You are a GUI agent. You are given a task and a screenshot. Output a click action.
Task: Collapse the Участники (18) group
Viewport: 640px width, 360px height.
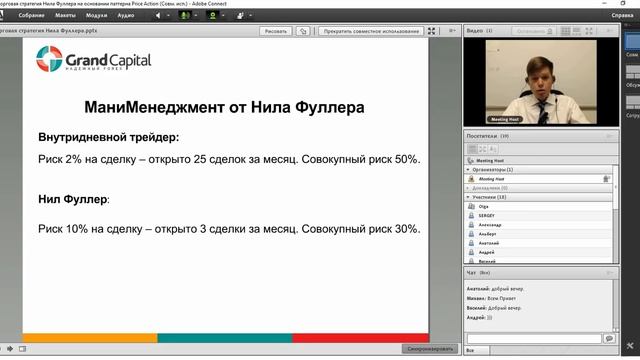[468, 197]
